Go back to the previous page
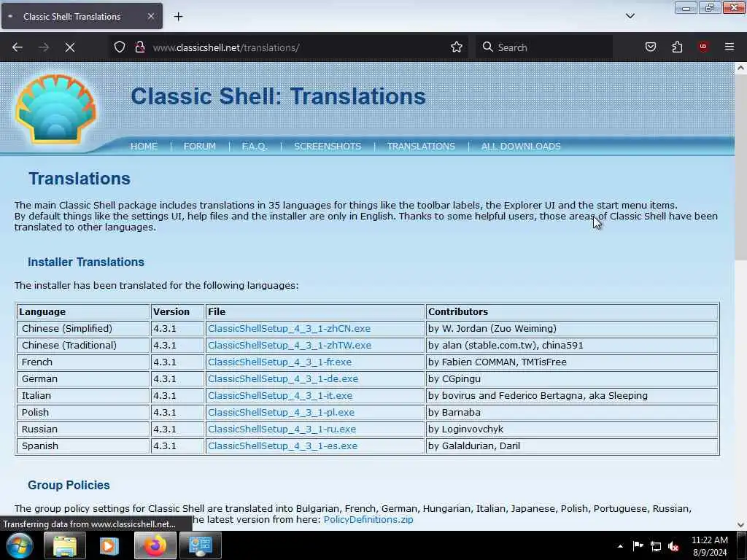This screenshot has height=560, width=747. [18, 47]
